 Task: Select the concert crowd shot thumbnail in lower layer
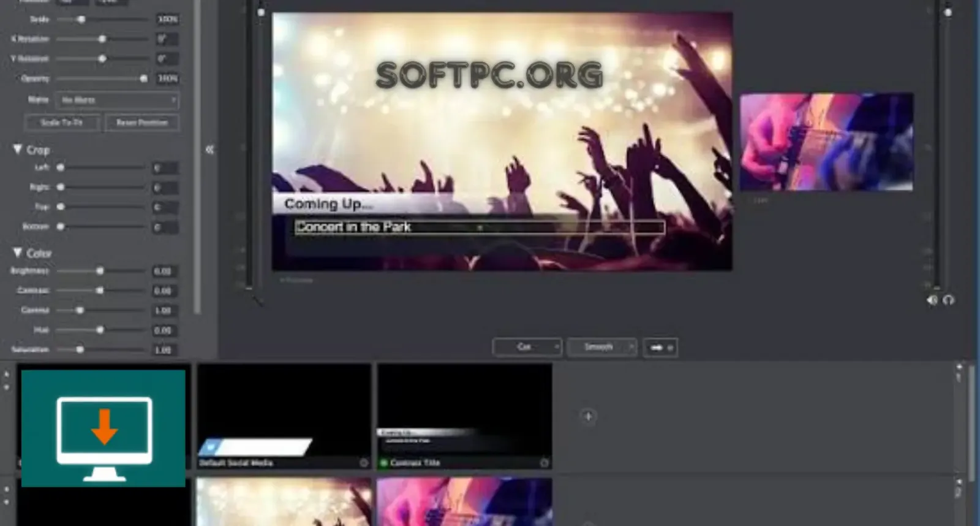(x=284, y=502)
